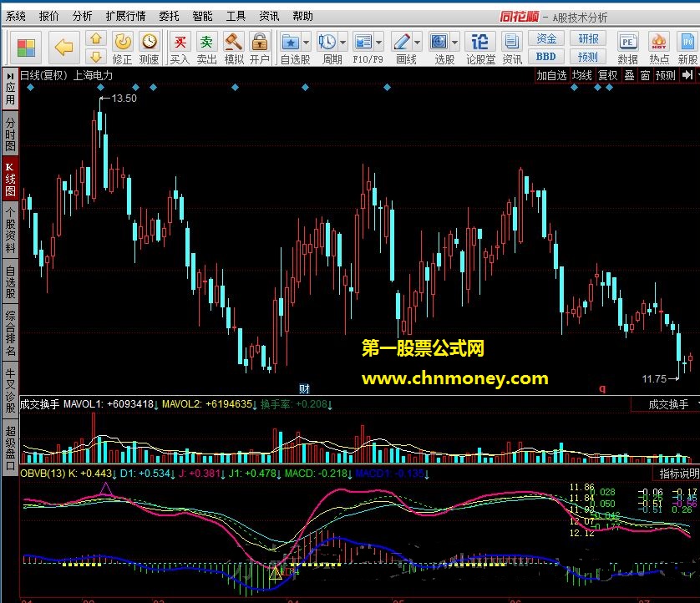This screenshot has height=603, width=700.
Task: Click the colorful home grid icon
Action: coord(26,48)
